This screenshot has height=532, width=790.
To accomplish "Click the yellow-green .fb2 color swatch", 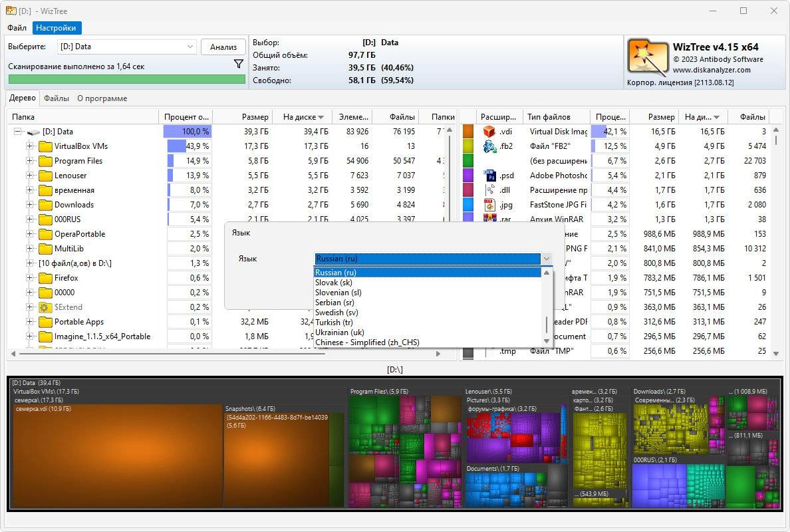I will click(x=468, y=146).
